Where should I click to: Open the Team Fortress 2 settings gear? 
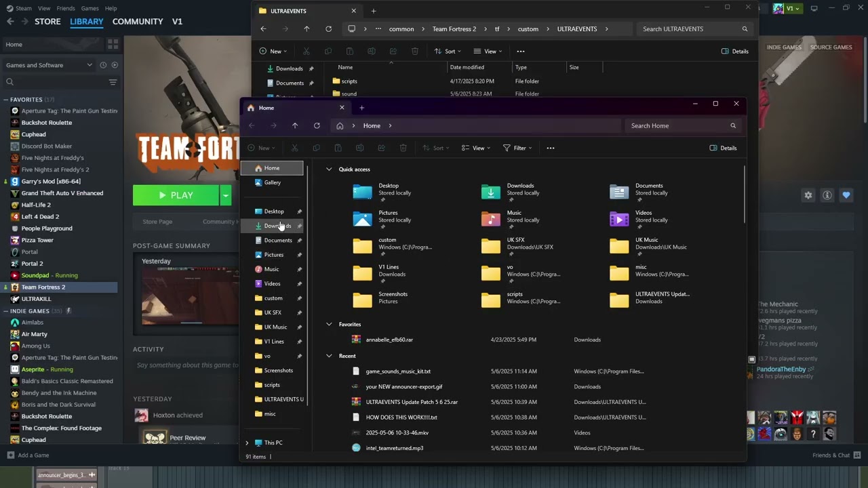coord(808,195)
